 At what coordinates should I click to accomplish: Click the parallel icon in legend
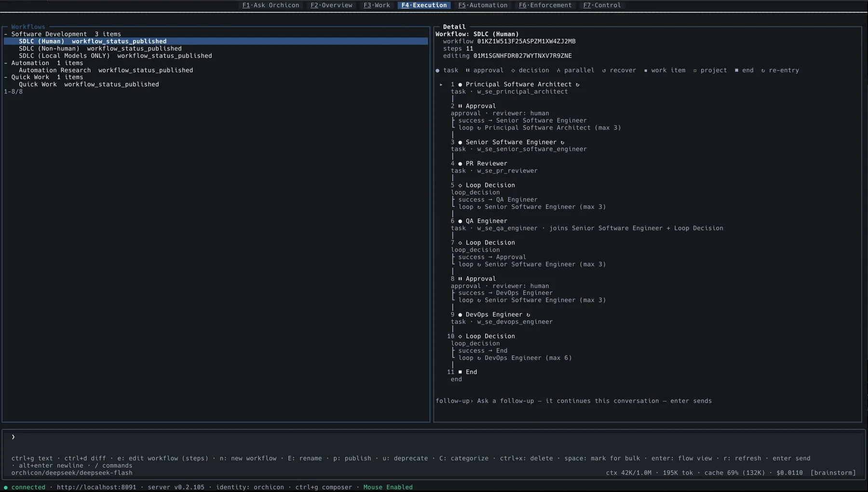click(558, 70)
